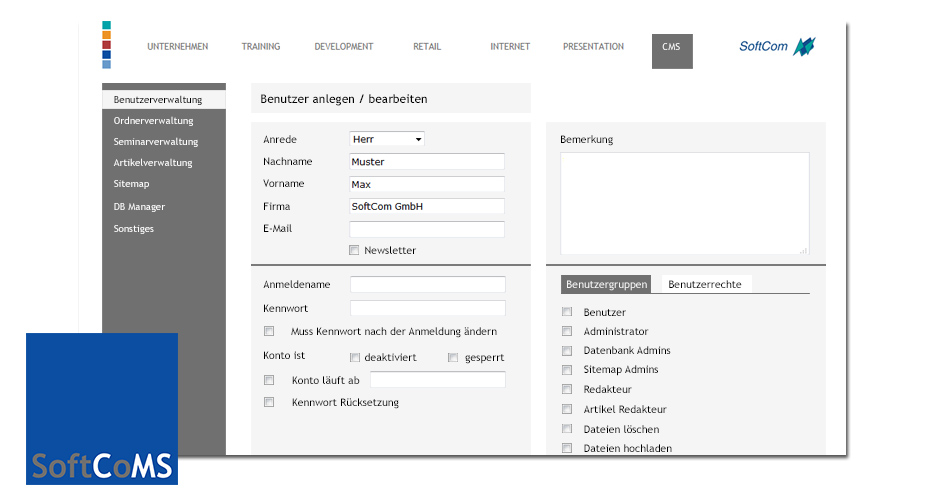Tick the Dateien hochladen checkbox
Viewport: 930px width, 500px height.
click(567, 448)
